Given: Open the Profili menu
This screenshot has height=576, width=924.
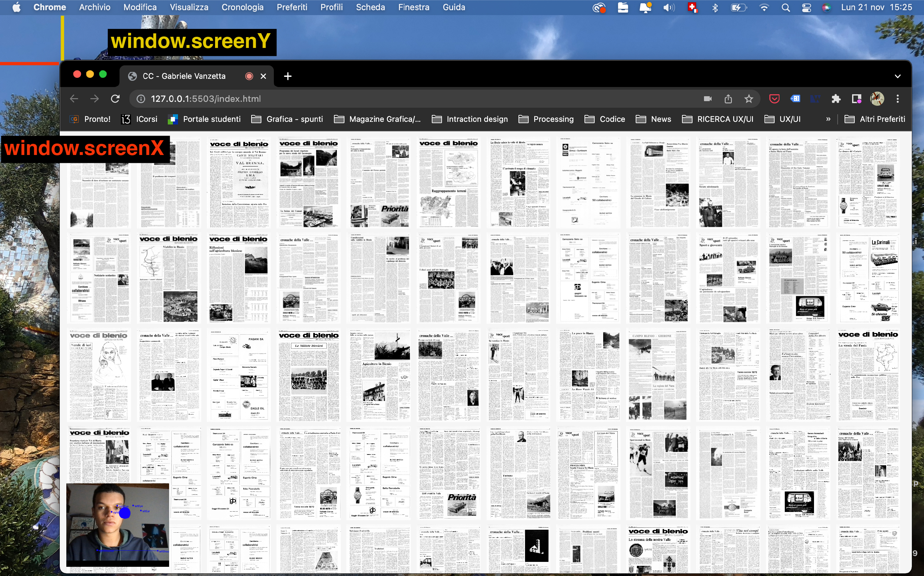Looking at the screenshot, I should 331,7.
